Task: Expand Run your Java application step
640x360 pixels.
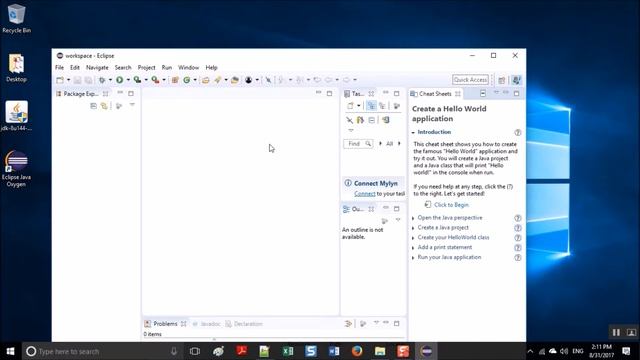Action: [x=413, y=258]
